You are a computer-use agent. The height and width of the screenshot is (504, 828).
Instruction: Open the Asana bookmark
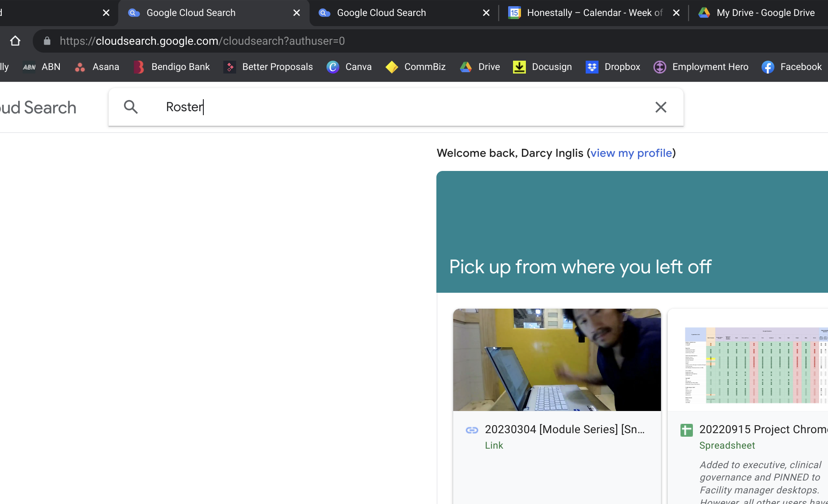tap(97, 67)
